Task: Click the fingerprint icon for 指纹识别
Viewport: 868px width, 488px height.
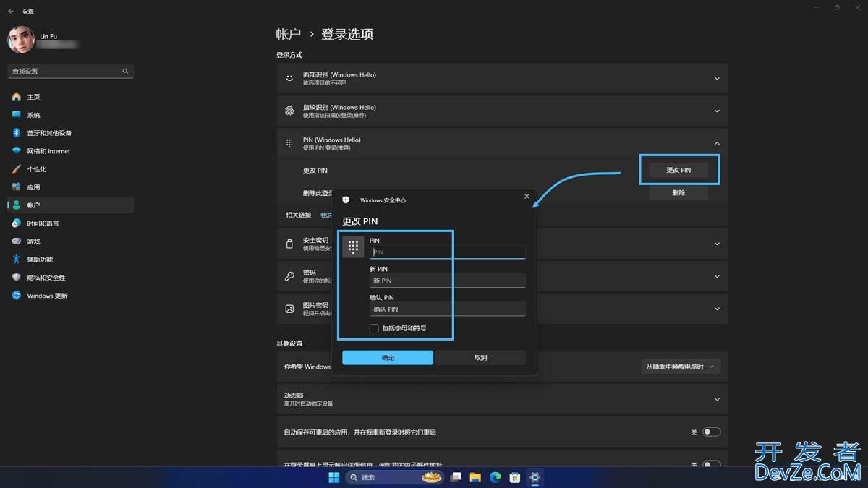Action: (x=289, y=111)
